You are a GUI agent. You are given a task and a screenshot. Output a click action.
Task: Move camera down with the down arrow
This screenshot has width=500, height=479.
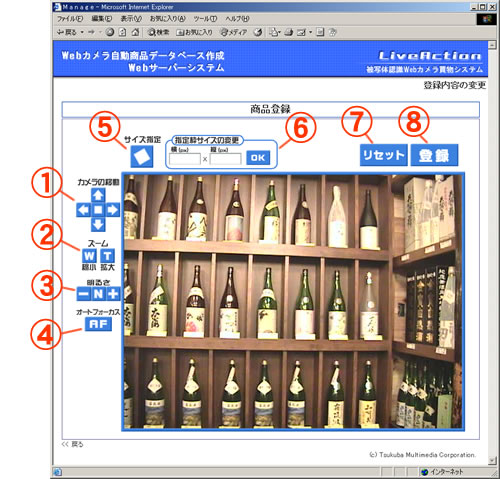(98, 224)
